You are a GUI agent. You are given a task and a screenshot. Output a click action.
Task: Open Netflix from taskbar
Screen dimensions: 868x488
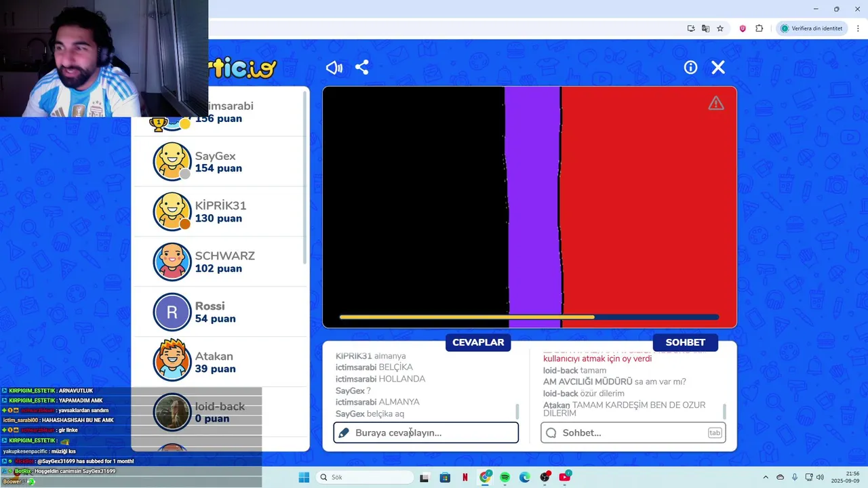(x=465, y=477)
